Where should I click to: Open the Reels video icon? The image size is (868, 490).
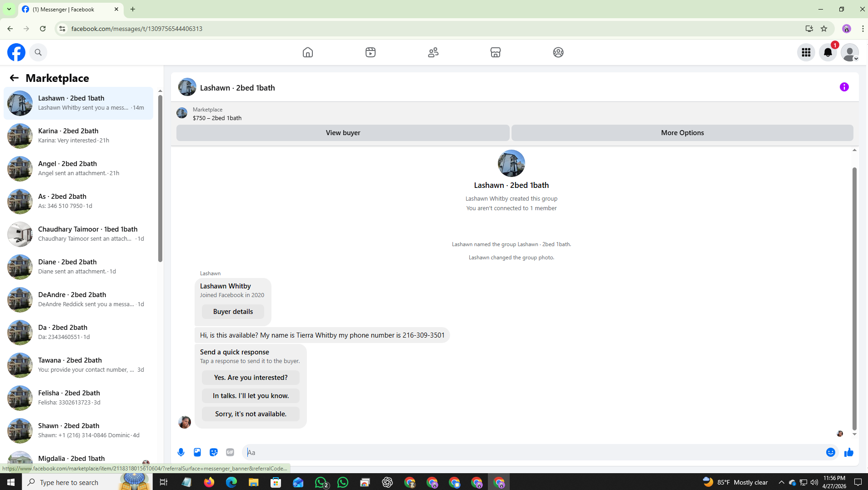[x=371, y=52]
